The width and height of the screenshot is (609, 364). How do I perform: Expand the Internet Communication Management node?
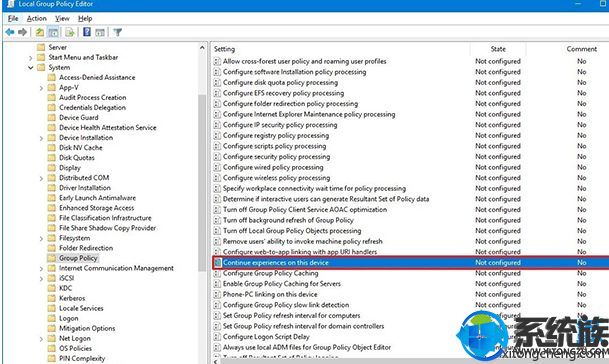(41, 268)
